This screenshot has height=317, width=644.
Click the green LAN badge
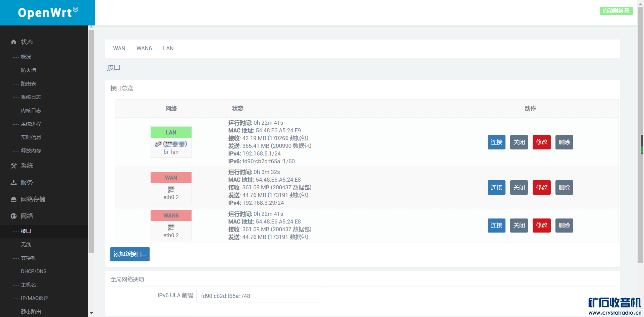pyautogui.click(x=171, y=132)
